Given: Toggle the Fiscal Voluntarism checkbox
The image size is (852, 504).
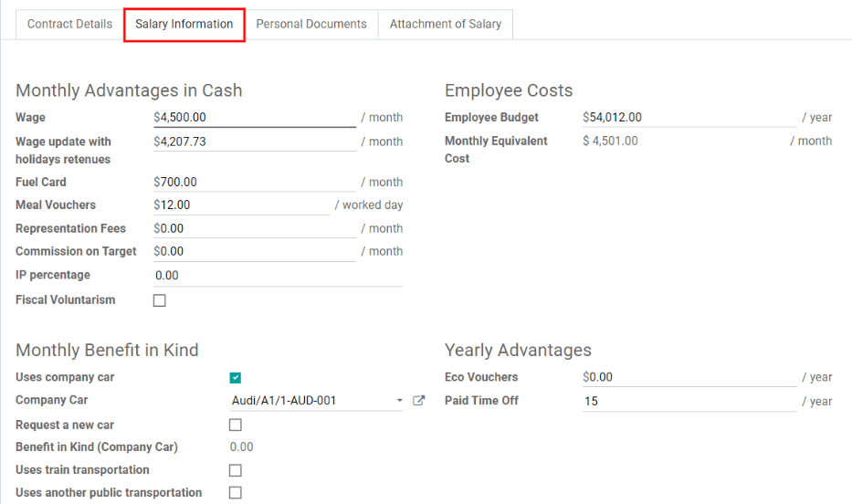Looking at the screenshot, I should click(x=160, y=300).
